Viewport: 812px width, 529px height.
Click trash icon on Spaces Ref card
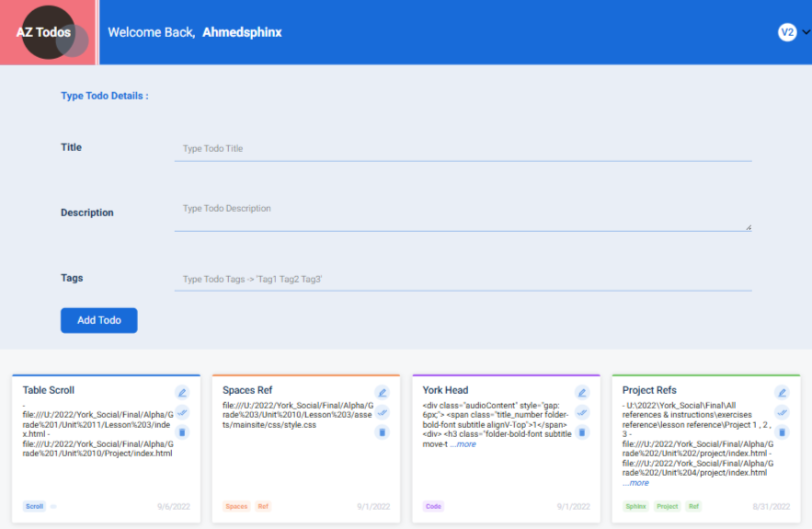(x=382, y=432)
